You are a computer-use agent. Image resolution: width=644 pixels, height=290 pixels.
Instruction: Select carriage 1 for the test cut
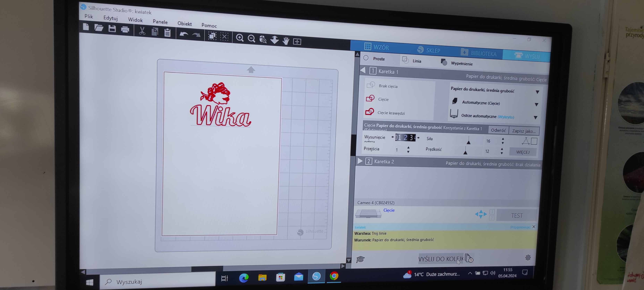(492, 212)
